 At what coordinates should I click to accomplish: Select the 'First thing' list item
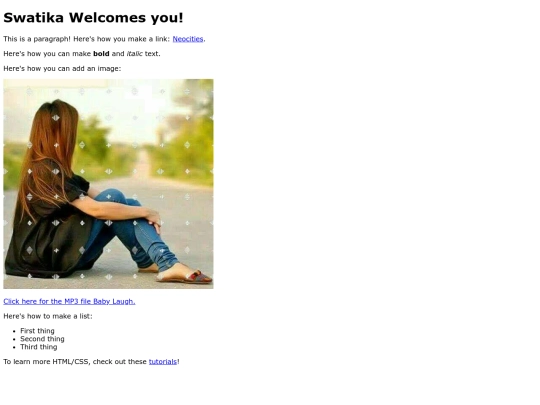(x=37, y=331)
